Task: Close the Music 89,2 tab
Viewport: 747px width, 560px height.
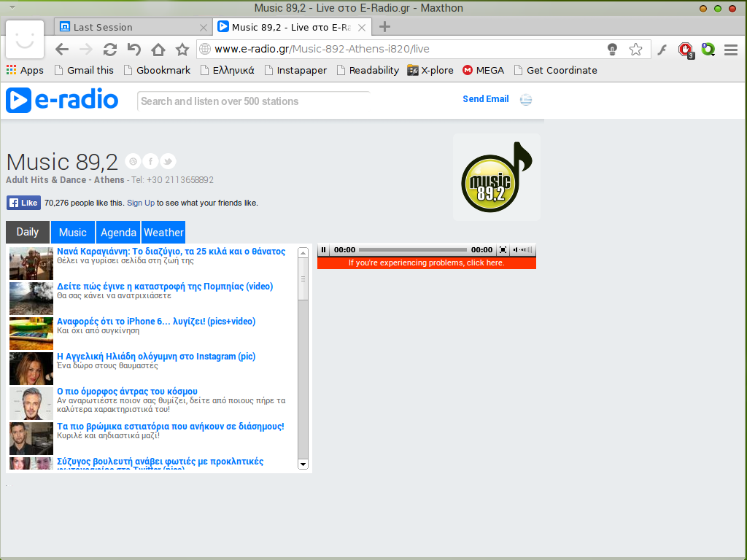Action: (x=362, y=28)
